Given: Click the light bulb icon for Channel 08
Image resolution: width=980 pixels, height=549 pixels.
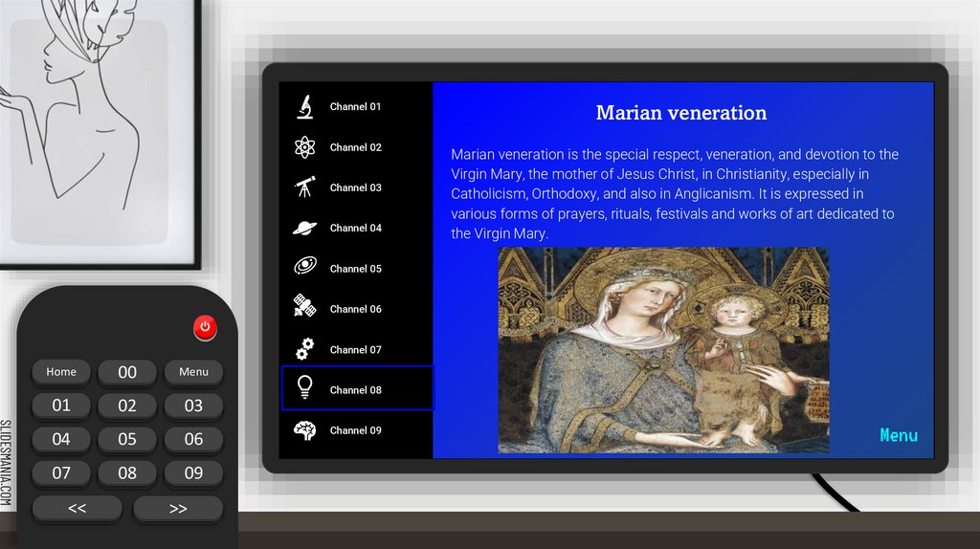Looking at the screenshot, I should [305, 387].
